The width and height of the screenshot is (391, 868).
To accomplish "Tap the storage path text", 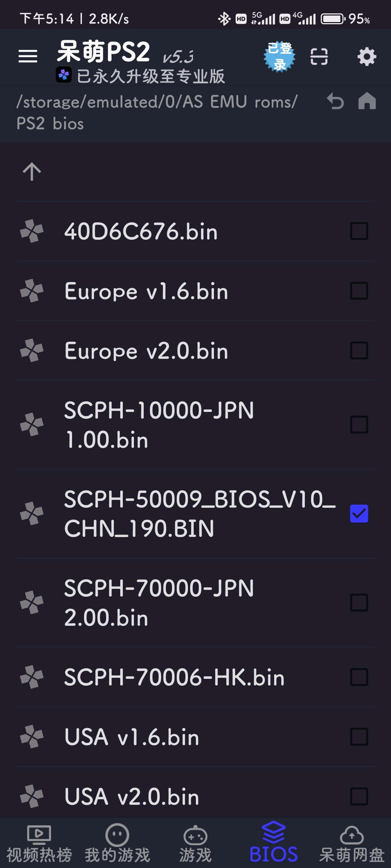I will point(157,112).
